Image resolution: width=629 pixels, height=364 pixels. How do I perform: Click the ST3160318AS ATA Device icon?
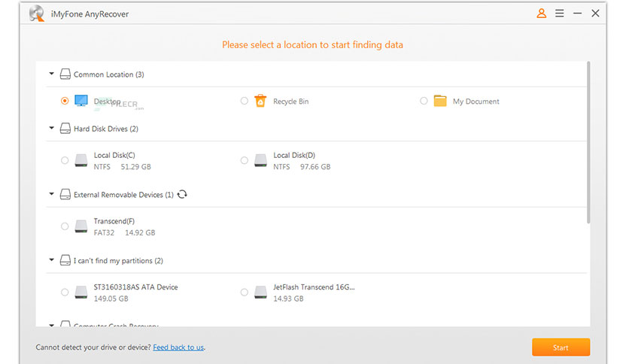[81, 292]
